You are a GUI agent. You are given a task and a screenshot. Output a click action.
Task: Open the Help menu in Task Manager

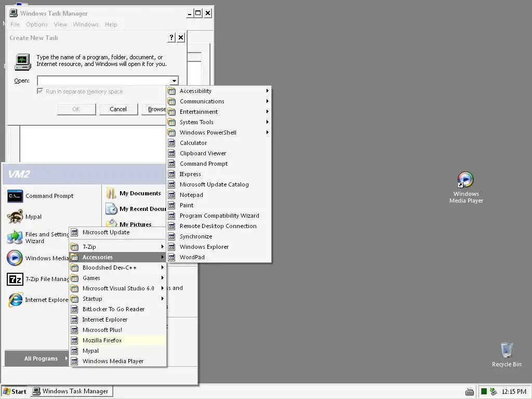tap(111, 24)
